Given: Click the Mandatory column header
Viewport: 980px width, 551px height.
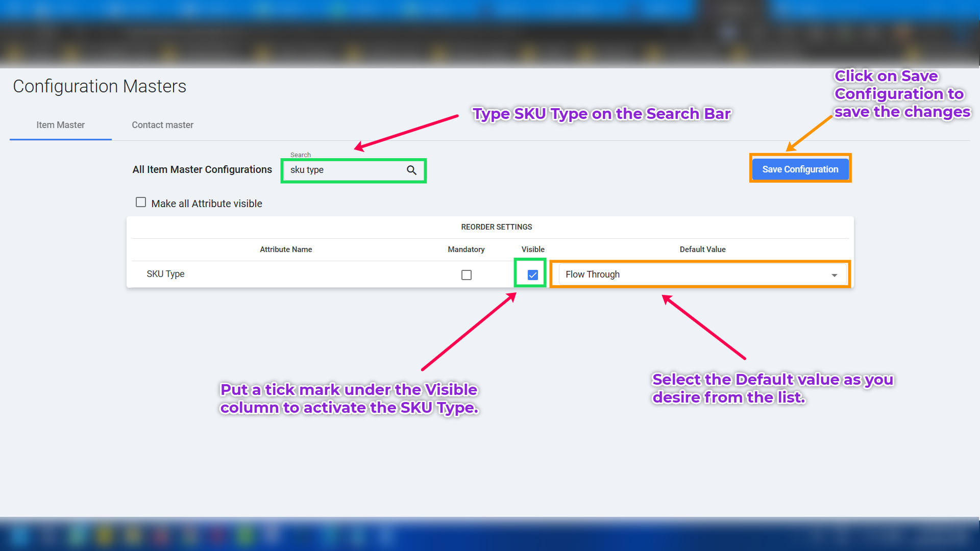Looking at the screenshot, I should click(x=466, y=249).
